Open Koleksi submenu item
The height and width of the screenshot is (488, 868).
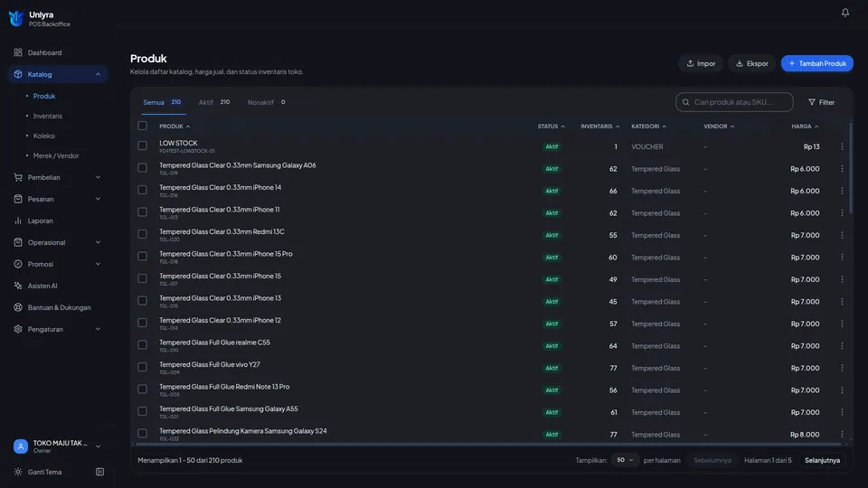click(x=44, y=136)
